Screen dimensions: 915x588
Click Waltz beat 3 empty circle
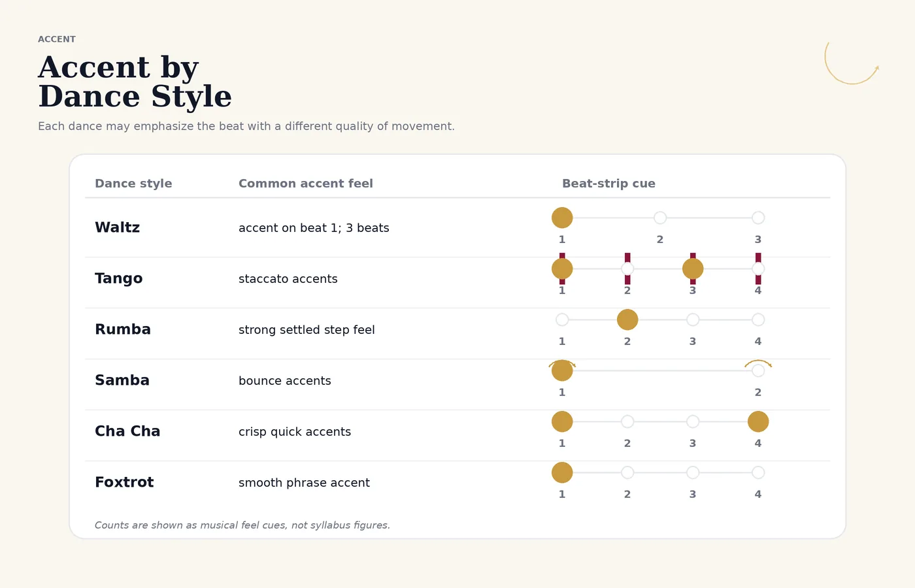click(758, 218)
